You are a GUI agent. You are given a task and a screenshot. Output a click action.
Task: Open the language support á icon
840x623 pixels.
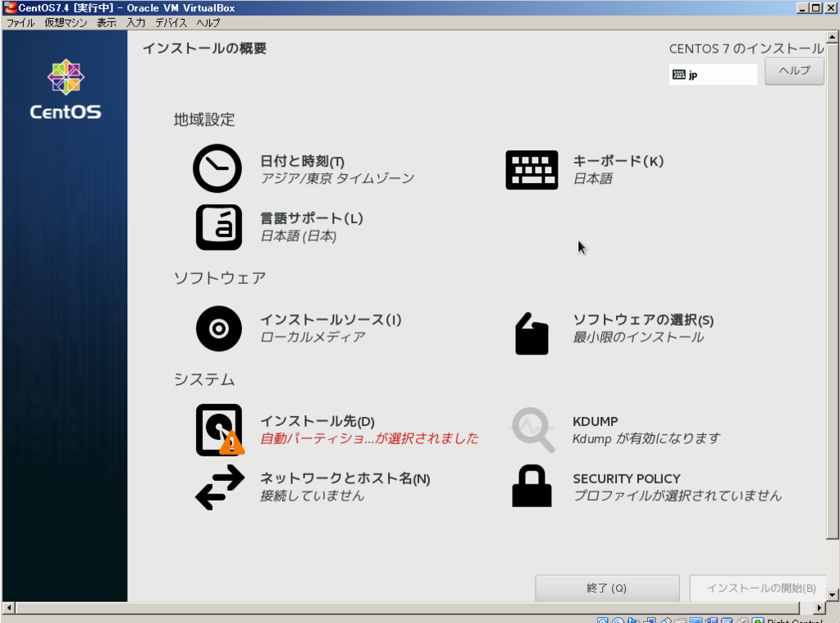[218, 227]
